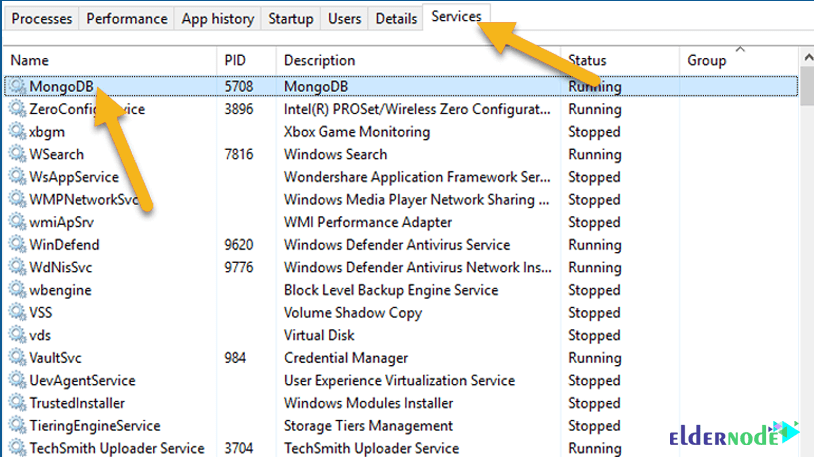Select the TrustedInstaller service name
Screen dimensions: 814x457
pos(77,402)
